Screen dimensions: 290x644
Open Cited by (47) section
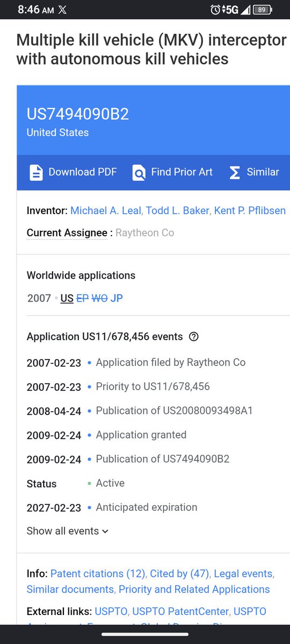pos(179,574)
